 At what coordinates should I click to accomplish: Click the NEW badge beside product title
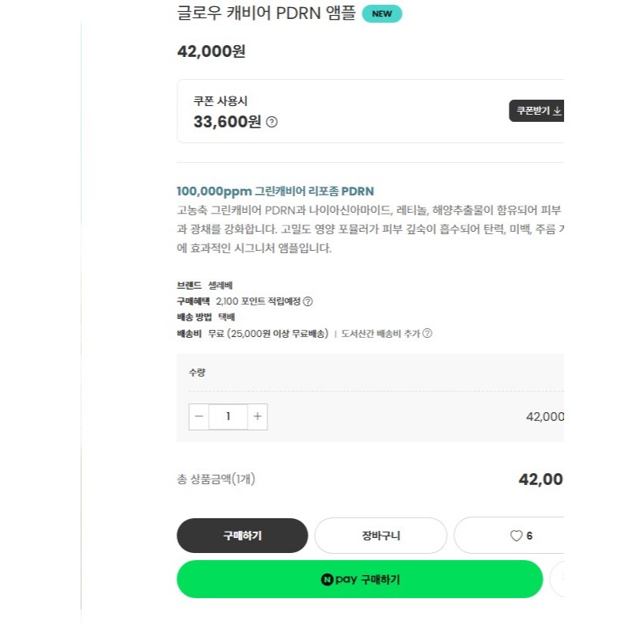coord(381,13)
